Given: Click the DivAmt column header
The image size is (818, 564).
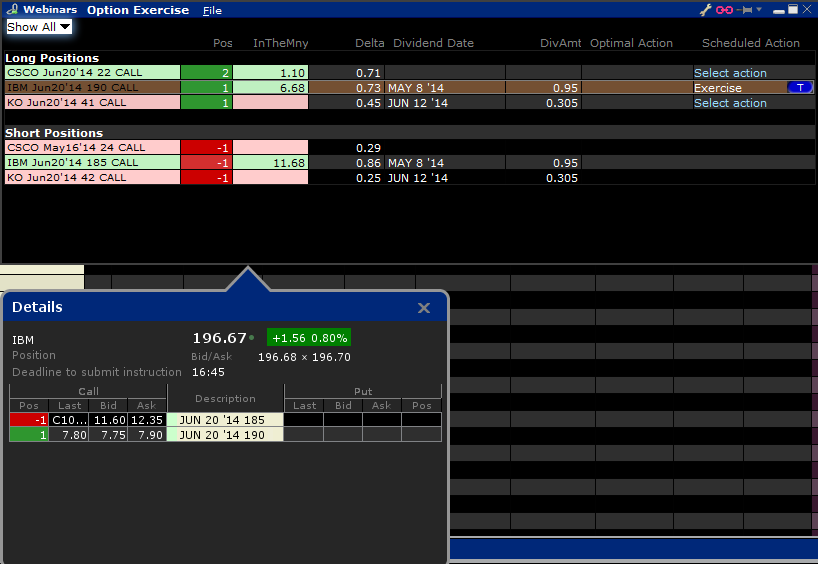Looking at the screenshot, I should (x=560, y=43).
